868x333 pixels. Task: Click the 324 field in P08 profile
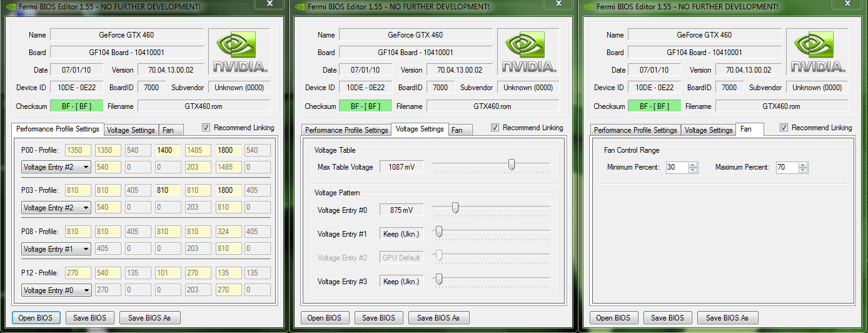tap(228, 232)
